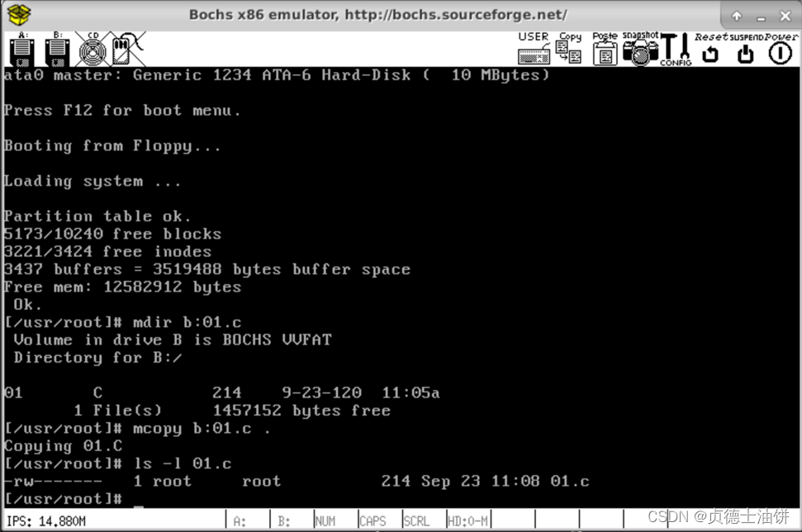Click the 'Free mem: 12582912 bytes' line
The image size is (802, 532).
122,287
